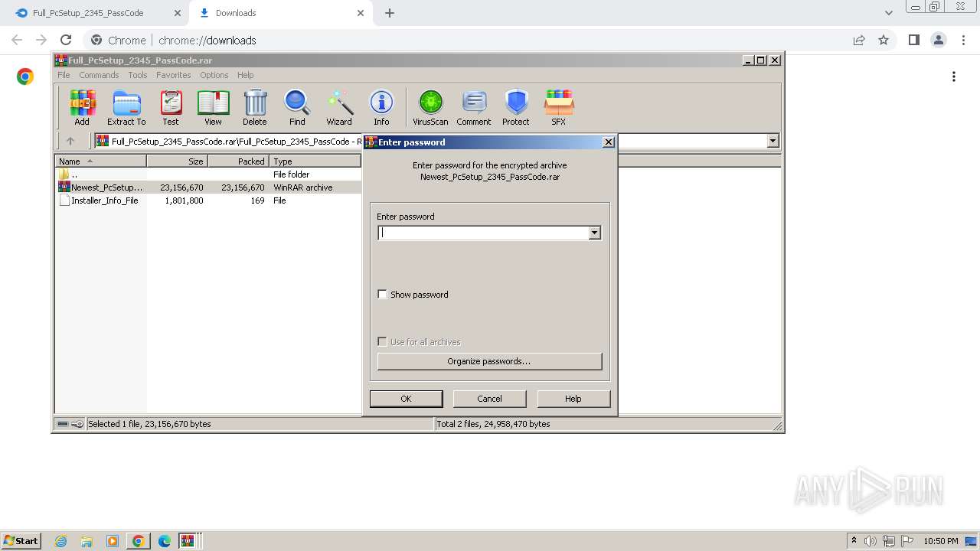Click the Chrome reload page icon

click(x=66, y=40)
